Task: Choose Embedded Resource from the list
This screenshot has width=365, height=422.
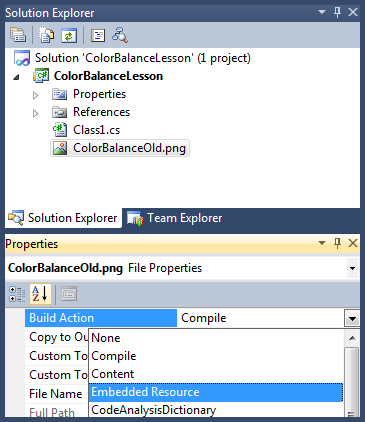Action: click(x=216, y=392)
